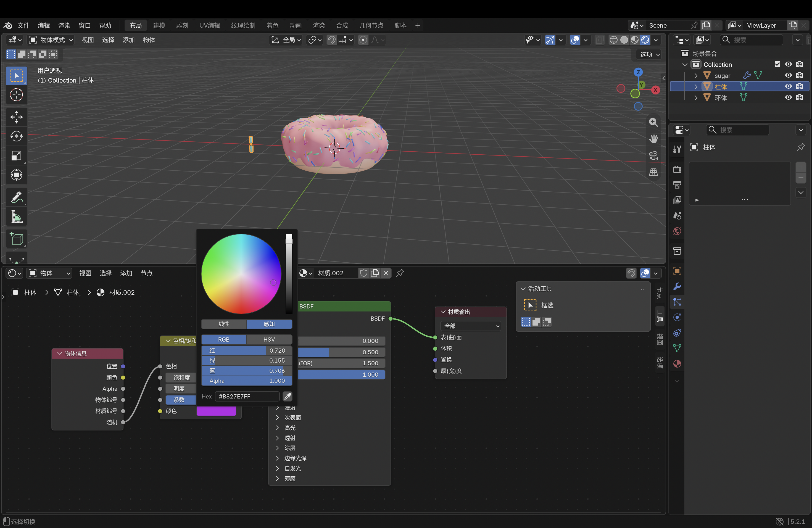Disable sugar object in renders camera icon
Viewport: 812px width, 528px height.
pyautogui.click(x=800, y=75)
